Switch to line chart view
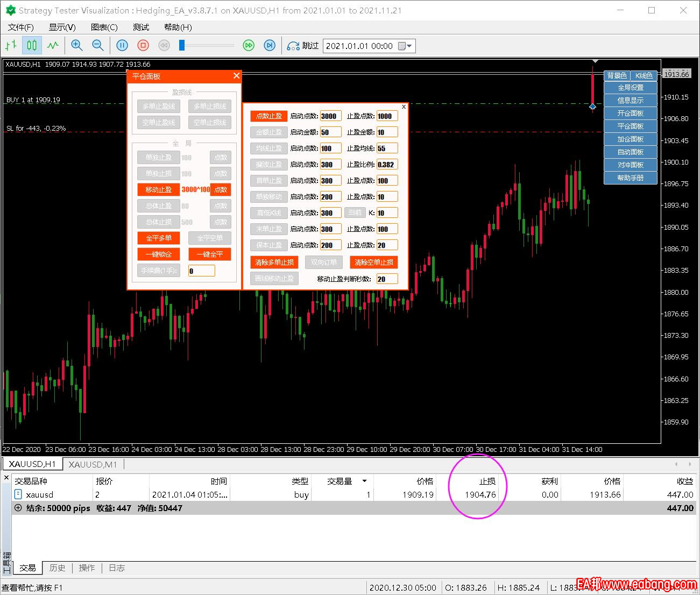This screenshot has height=595, width=700. pos(53,46)
